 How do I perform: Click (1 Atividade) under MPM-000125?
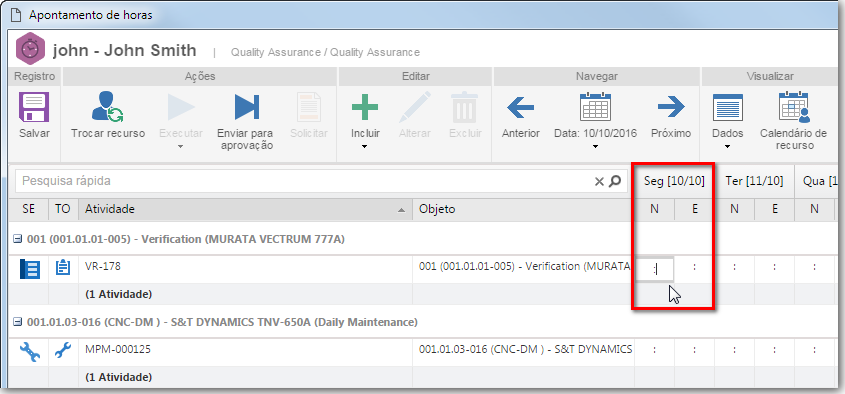click(119, 377)
